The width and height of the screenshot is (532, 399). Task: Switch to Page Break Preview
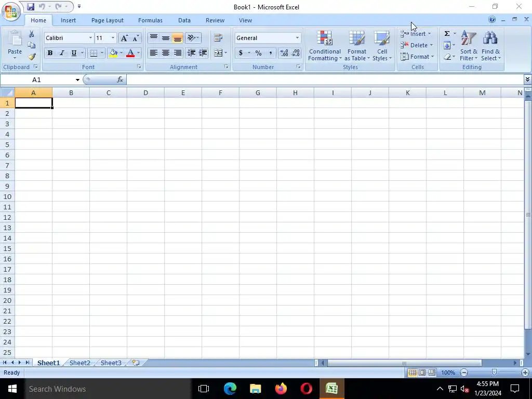[x=432, y=373]
